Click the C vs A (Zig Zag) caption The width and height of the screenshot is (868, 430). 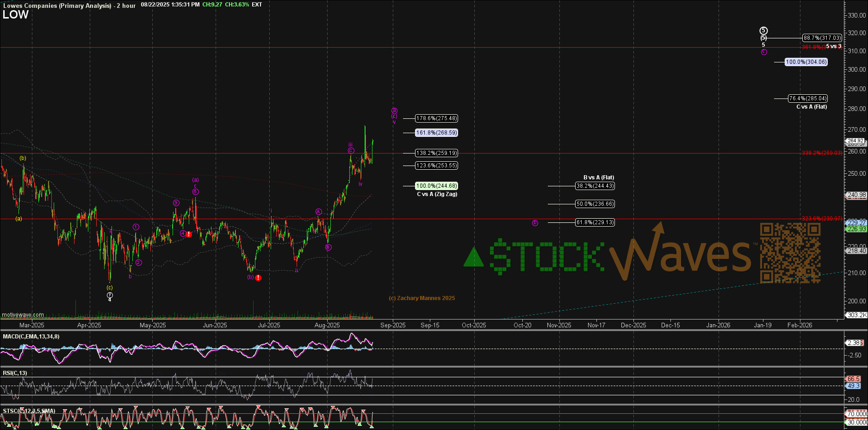[437, 194]
